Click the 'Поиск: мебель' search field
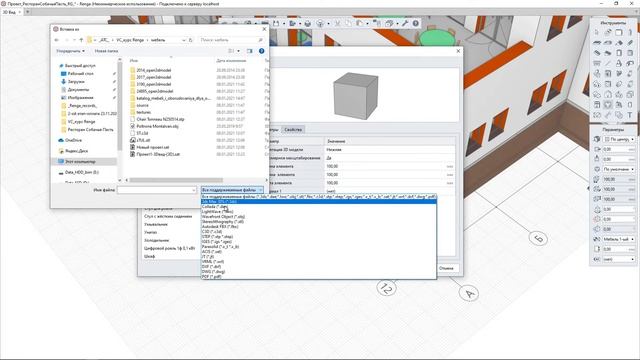This screenshot has width=640, height=360. (x=231, y=40)
